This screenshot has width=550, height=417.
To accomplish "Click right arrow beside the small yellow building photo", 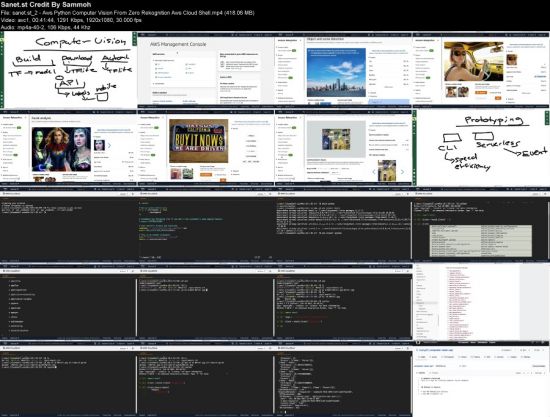I will pyautogui.click(x=402, y=171).
